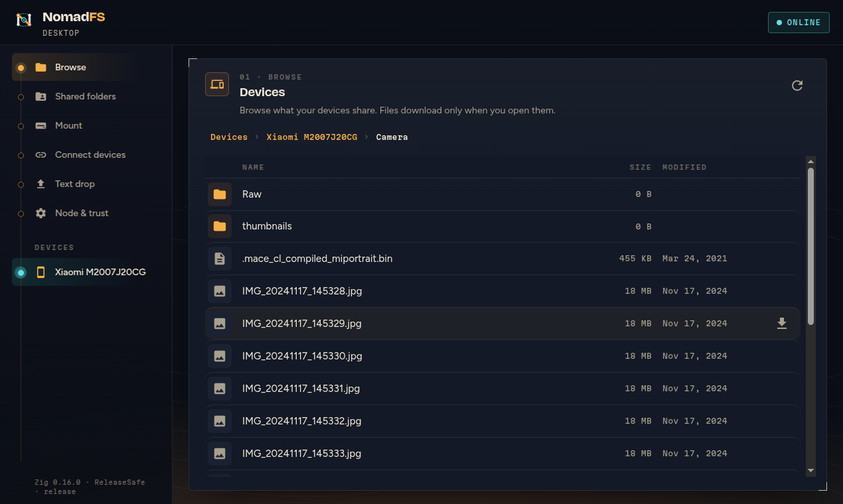The height and width of the screenshot is (504, 843).
Task: Click image icon of IMG_20241117_145332.jpg
Action: coord(220,420)
